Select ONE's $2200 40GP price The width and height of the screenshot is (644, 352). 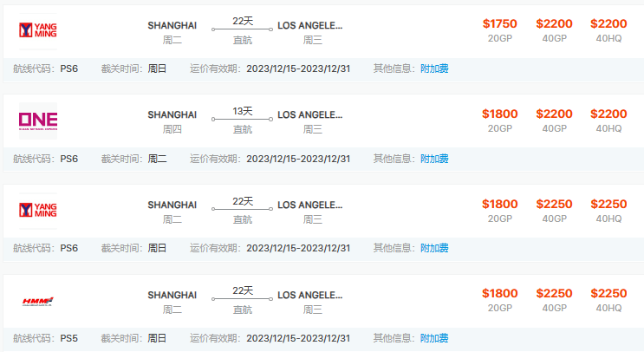tap(554, 114)
